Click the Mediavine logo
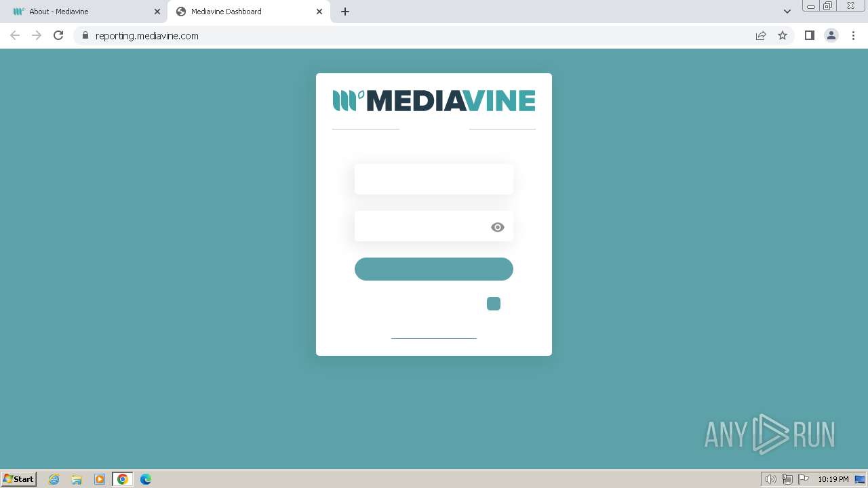Viewport: 868px width, 488px height. (x=434, y=100)
